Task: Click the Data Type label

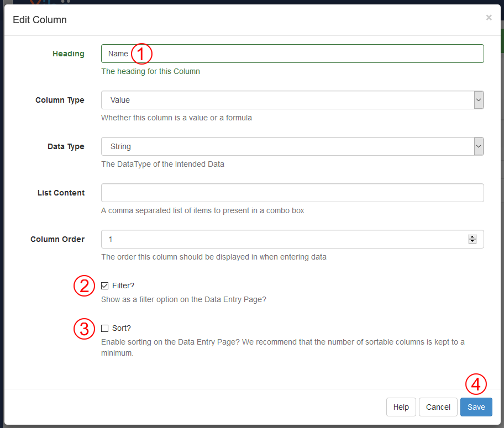Action: pyautogui.click(x=66, y=146)
